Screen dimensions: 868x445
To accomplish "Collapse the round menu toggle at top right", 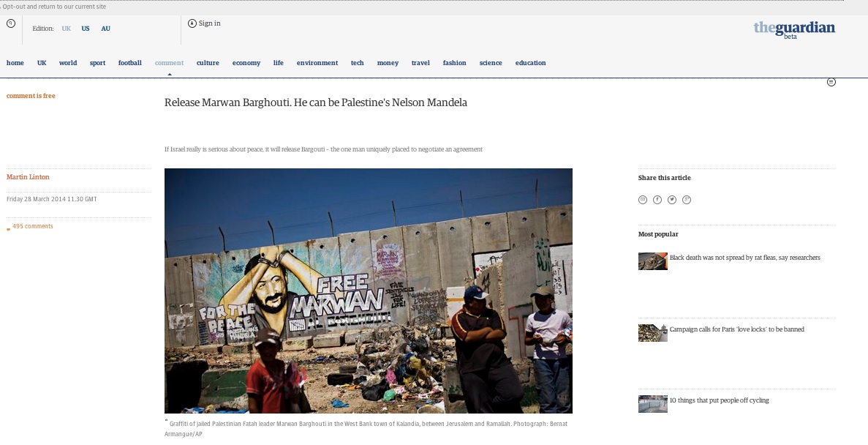I will [x=831, y=82].
